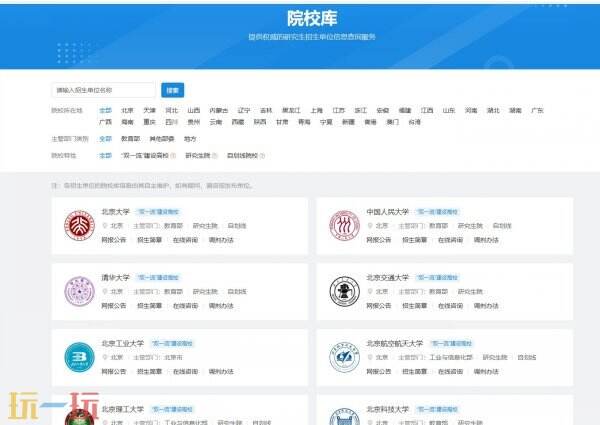Click the 双一流建设高校 tag beside 清华大学
This screenshot has height=425, width=600.
158,277
